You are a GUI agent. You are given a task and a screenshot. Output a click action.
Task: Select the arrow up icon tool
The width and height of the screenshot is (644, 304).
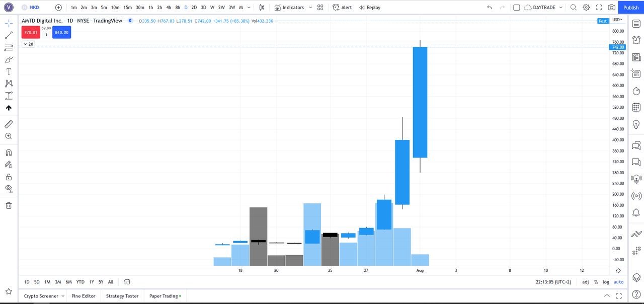9,108
